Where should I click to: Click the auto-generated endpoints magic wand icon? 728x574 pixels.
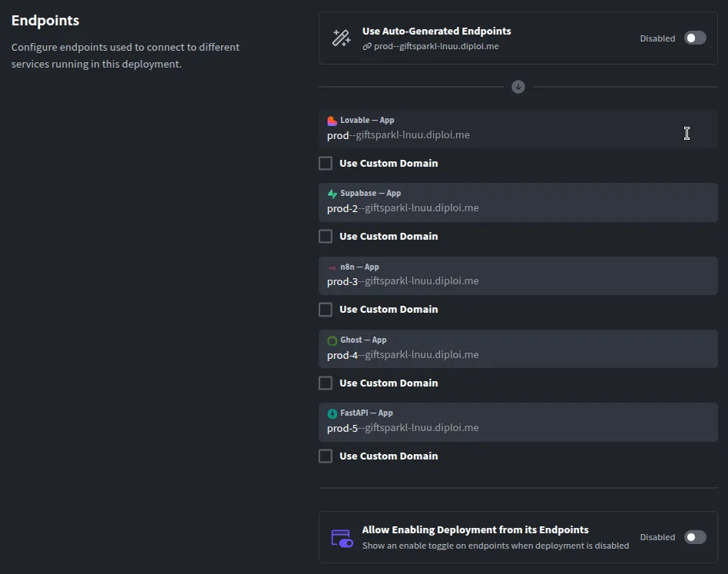tap(341, 36)
